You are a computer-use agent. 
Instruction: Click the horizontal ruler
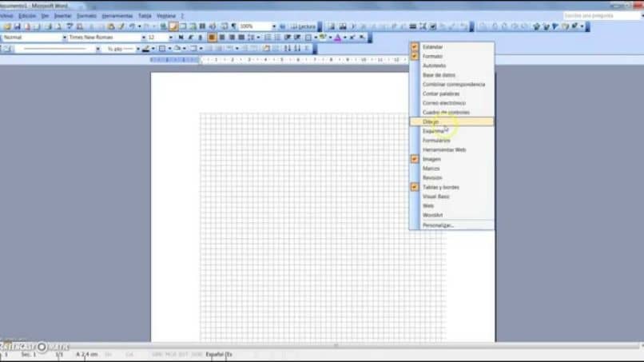coord(280,60)
